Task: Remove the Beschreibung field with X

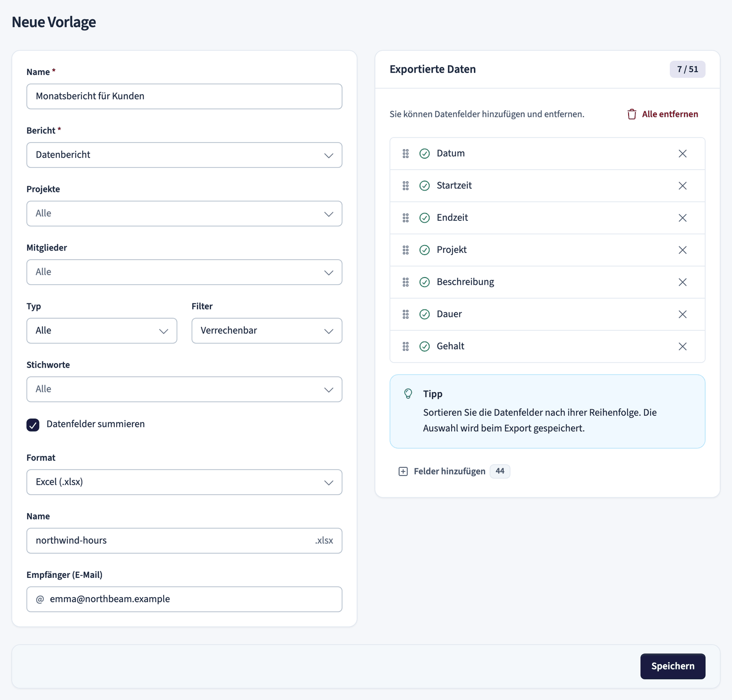Action: 682,282
